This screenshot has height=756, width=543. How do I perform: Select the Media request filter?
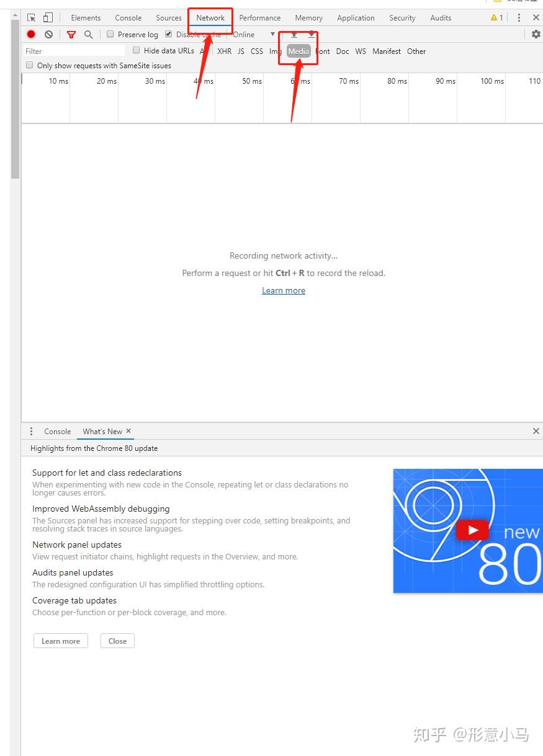[x=298, y=51]
